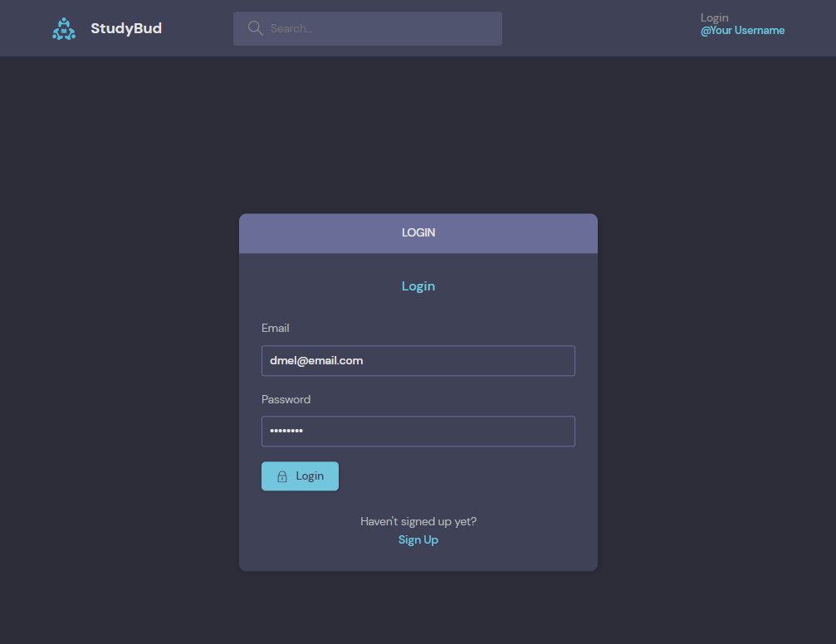
Task: Open the Sign Up link
Action: coord(418,540)
